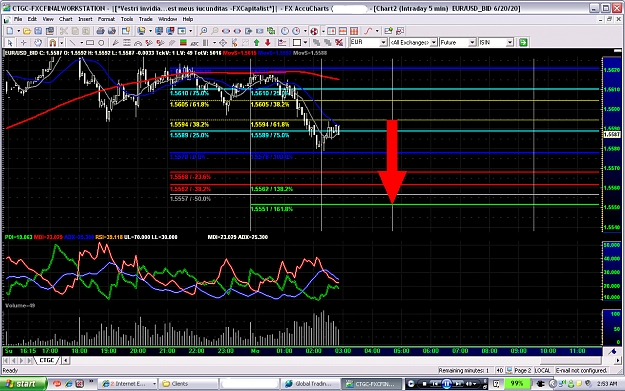Click the Zoom out magnifier icon
The height and width of the screenshot is (391, 625).
[214, 31]
